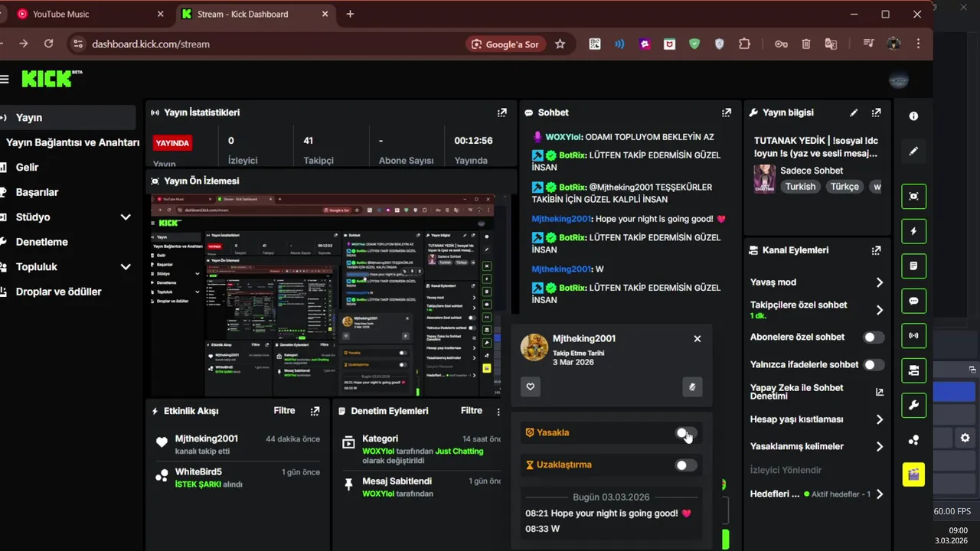This screenshot has width=980, height=551.
Task: Pop out the Etkinlik Akışı panel
Action: pyautogui.click(x=315, y=411)
